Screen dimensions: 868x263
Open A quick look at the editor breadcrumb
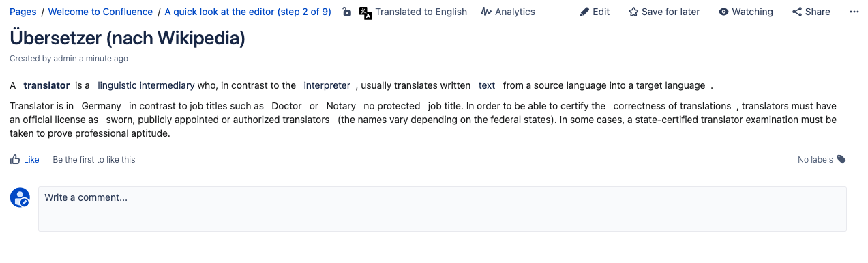tap(248, 12)
